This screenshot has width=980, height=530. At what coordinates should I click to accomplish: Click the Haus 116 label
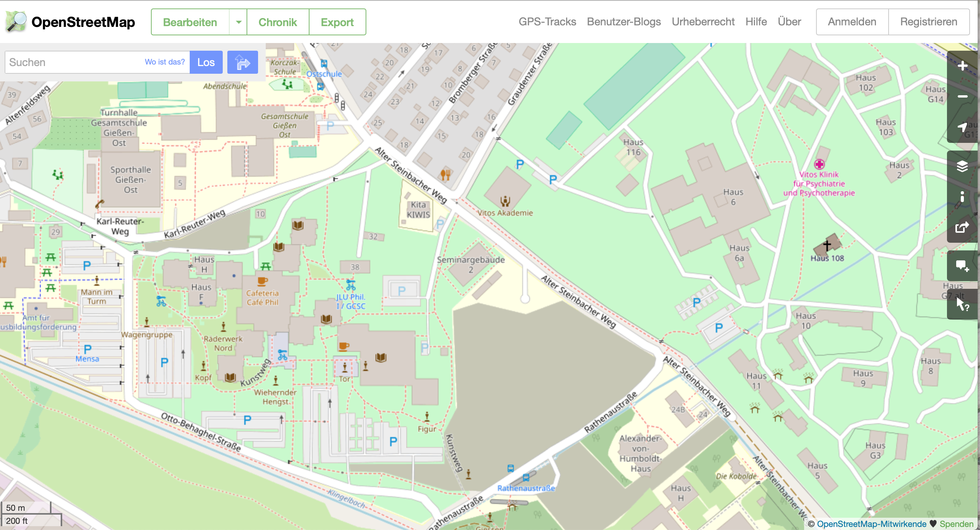click(x=633, y=147)
